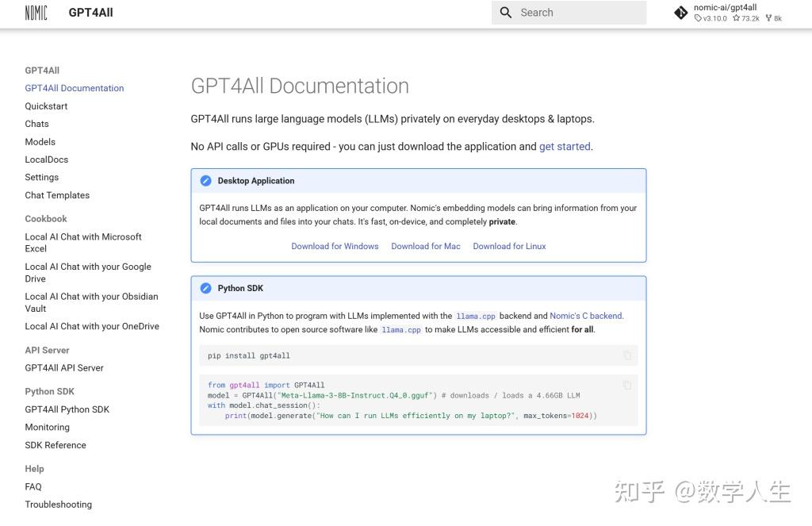The height and width of the screenshot is (526, 812).
Task: Follow the get started link
Action: point(565,147)
